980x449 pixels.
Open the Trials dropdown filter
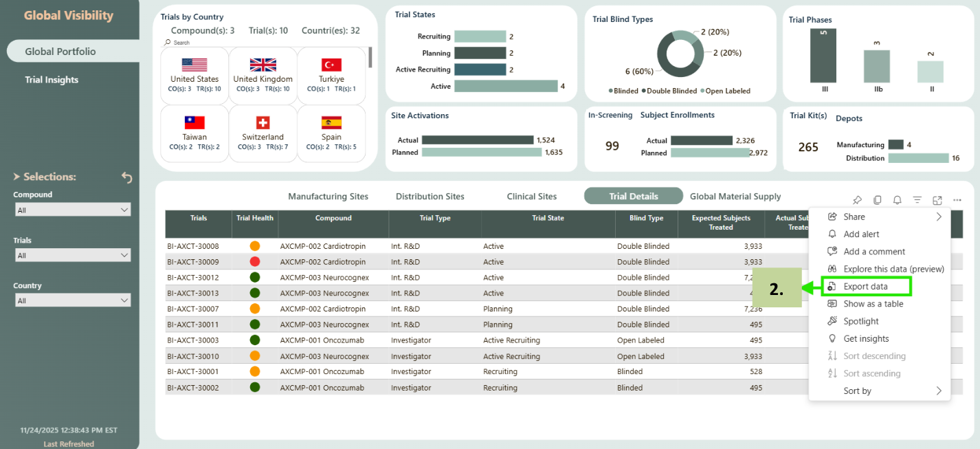point(73,255)
